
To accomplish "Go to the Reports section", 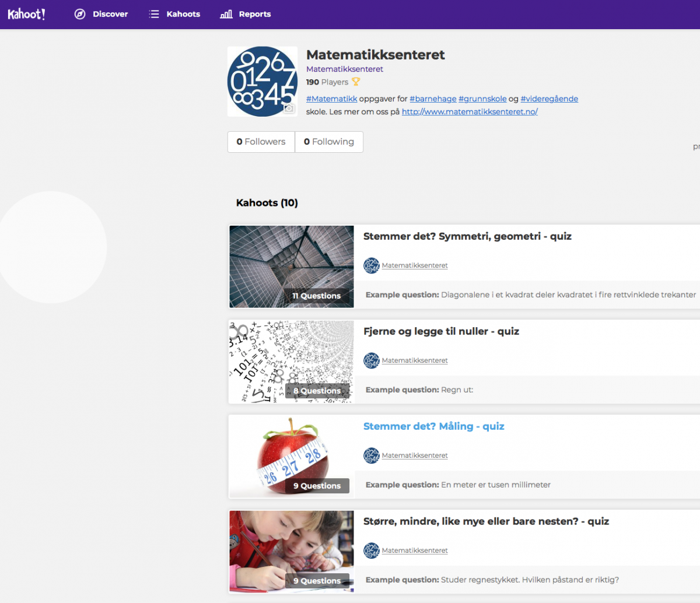I will tap(246, 14).
